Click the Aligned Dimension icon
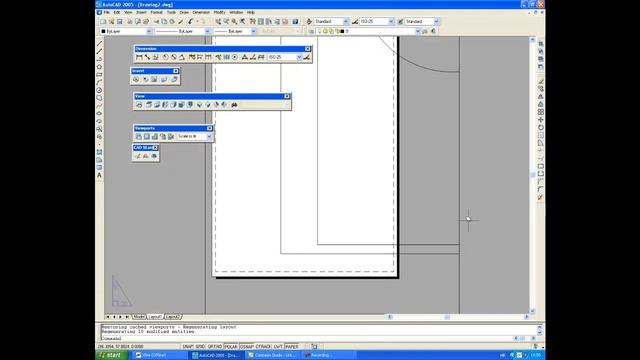Viewport: 640px width, 360px height. 147,58
